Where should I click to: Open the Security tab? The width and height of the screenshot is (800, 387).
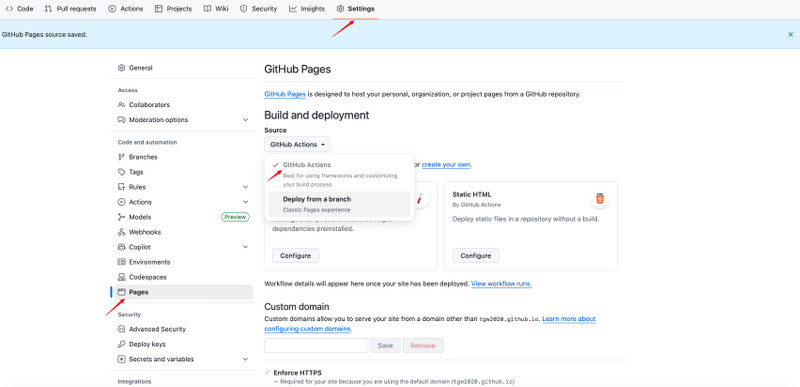[258, 9]
